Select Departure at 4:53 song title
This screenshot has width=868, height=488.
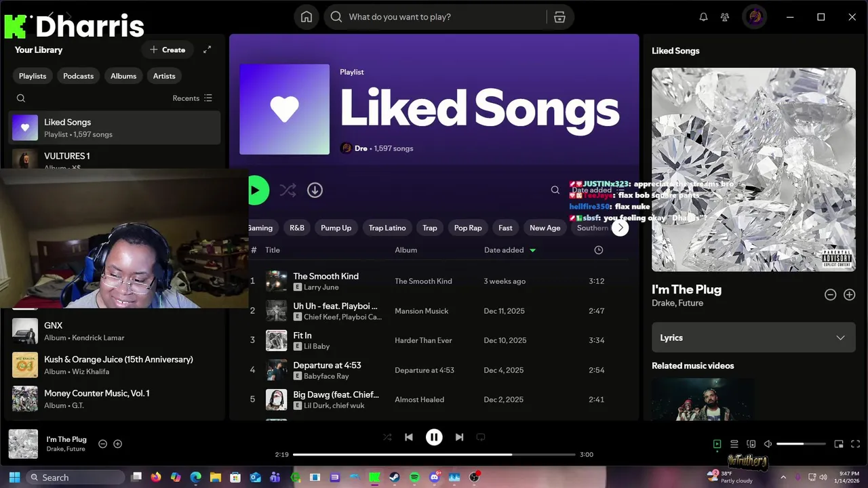click(327, 365)
